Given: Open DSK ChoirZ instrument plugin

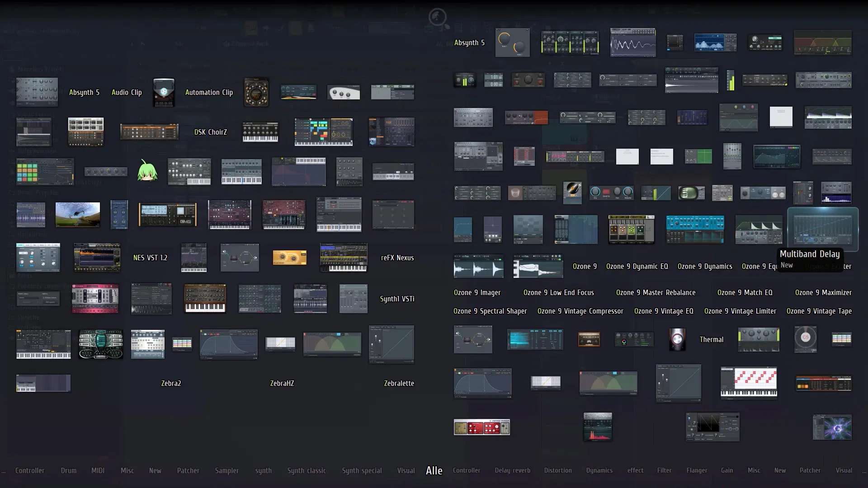Looking at the screenshot, I should pos(210,131).
